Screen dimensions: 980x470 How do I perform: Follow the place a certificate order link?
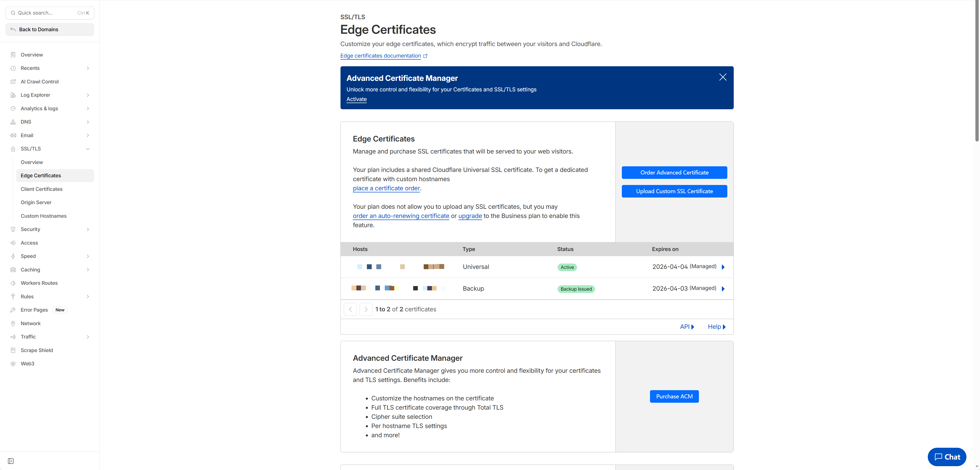[x=386, y=188]
